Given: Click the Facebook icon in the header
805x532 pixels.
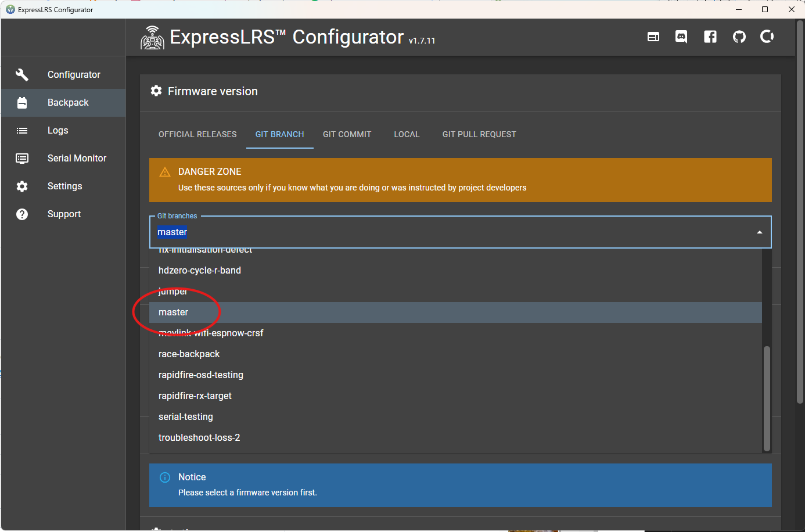Looking at the screenshot, I should click(x=710, y=37).
